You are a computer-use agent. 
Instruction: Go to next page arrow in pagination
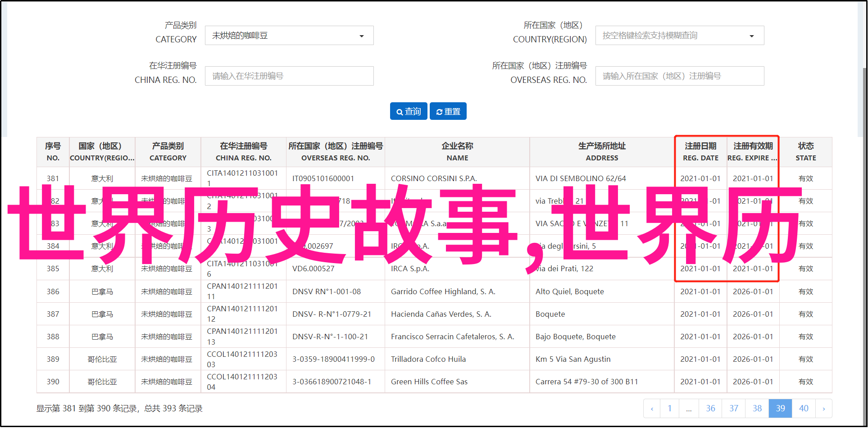[824, 409]
